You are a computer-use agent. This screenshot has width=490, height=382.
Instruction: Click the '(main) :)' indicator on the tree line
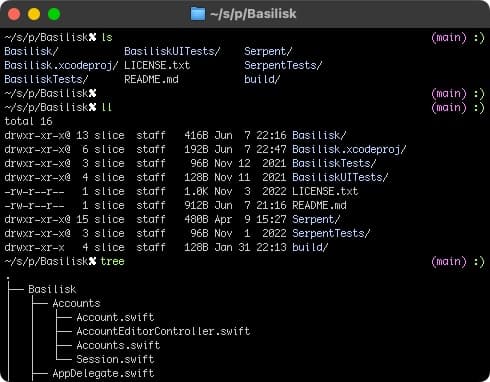click(458, 261)
